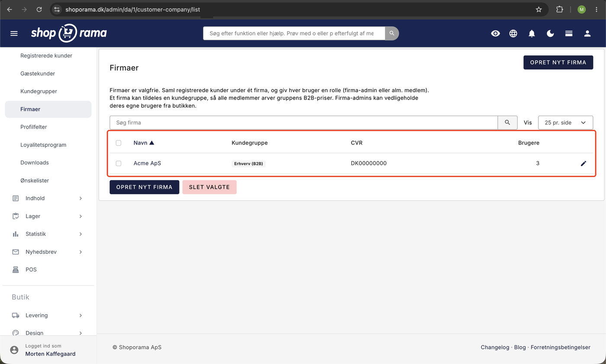
Task: Click top-right OPRET NYT FIRMA button
Action: pos(558,62)
